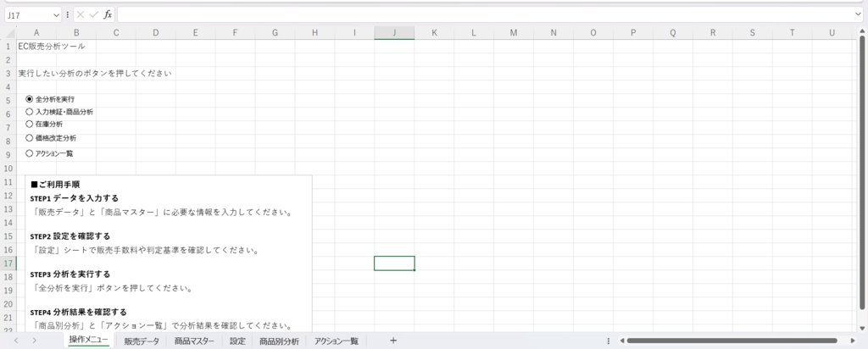Pick the 価格改定分析 radio option
This screenshot has height=349, width=868.
click(x=30, y=138)
